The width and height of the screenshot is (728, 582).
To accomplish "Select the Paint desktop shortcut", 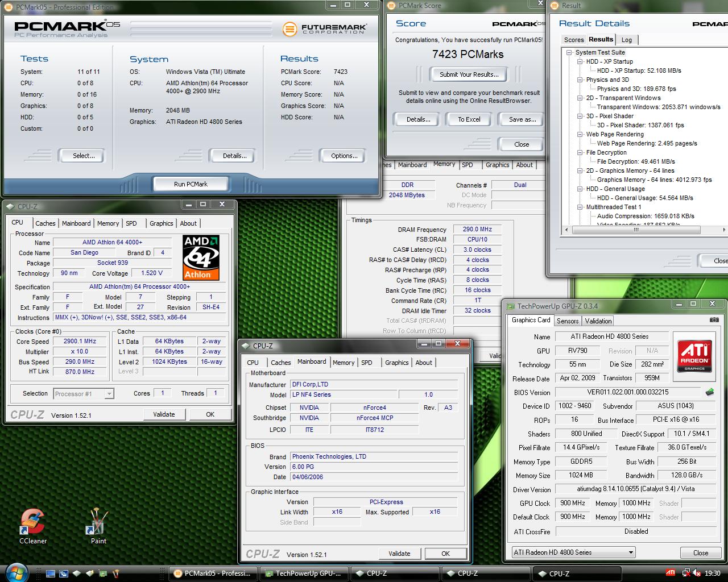I will (x=98, y=526).
